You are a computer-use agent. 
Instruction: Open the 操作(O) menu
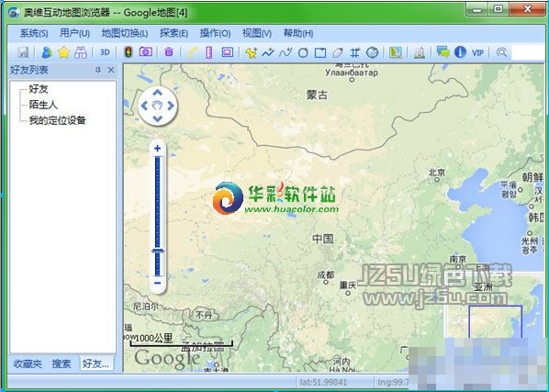(215, 33)
